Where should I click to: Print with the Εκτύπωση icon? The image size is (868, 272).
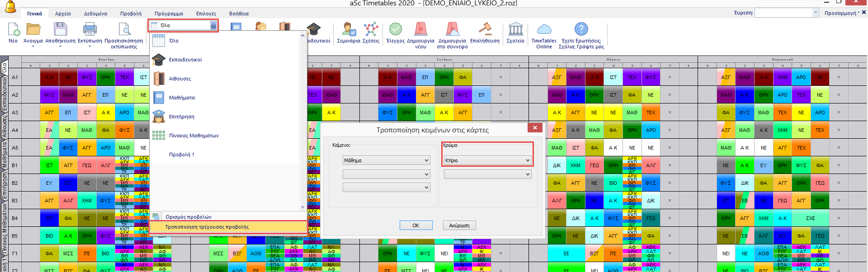coord(90,30)
